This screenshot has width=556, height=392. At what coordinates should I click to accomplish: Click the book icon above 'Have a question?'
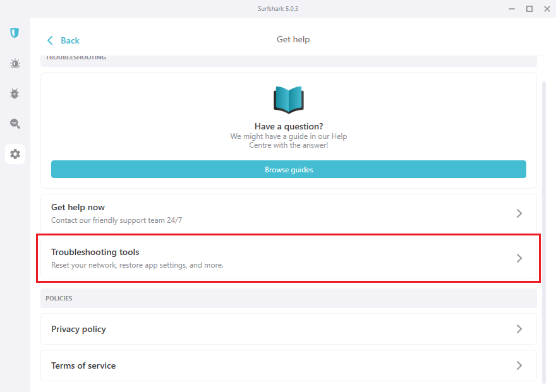289,100
